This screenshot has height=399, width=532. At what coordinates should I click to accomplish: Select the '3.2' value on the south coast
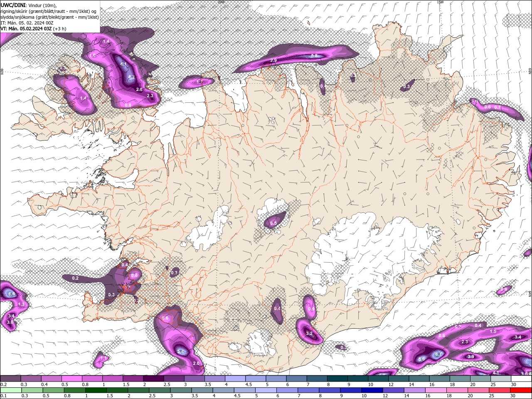pos(309,333)
